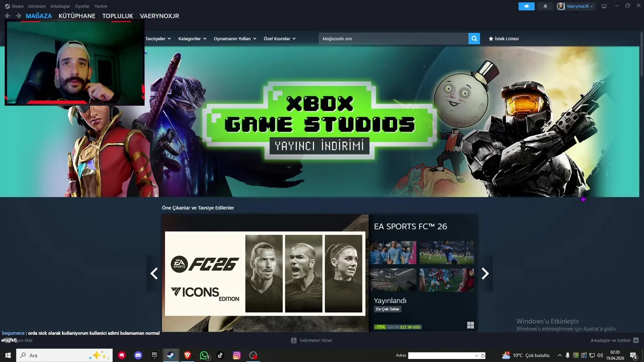644x362 pixels.
Task: Click İndirmeleri Yönet at the bottom
Action: click(x=315, y=340)
